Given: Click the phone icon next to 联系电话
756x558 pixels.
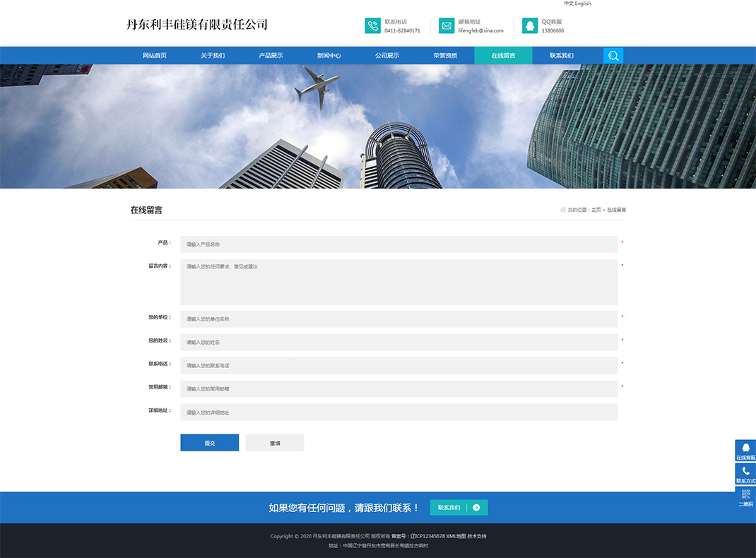Looking at the screenshot, I should click(372, 25).
